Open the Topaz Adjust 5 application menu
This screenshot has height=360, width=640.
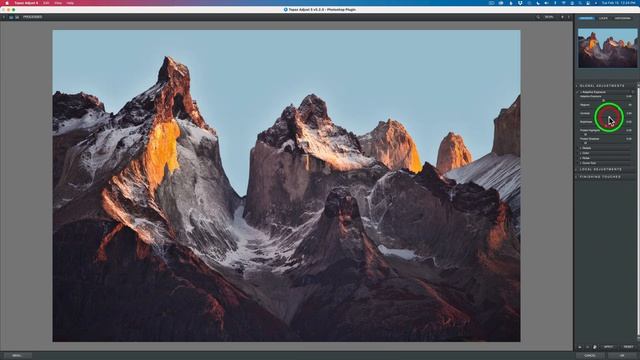(26, 3)
